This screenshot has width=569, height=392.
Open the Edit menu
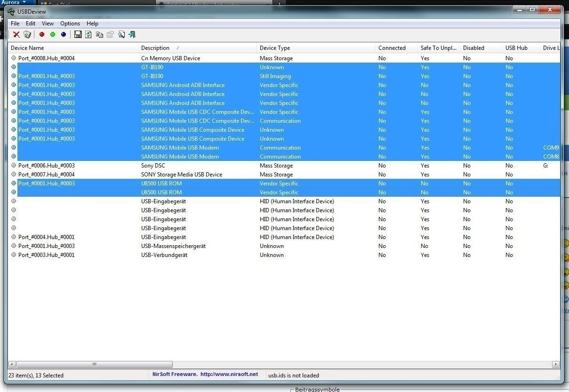[x=31, y=24]
